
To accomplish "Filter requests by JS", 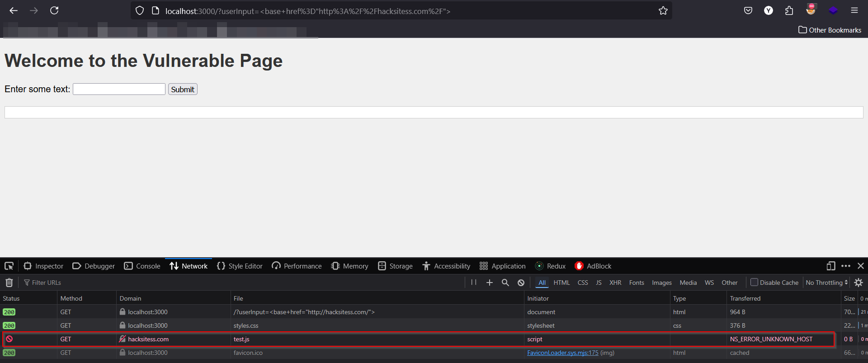I will [599, 283].
